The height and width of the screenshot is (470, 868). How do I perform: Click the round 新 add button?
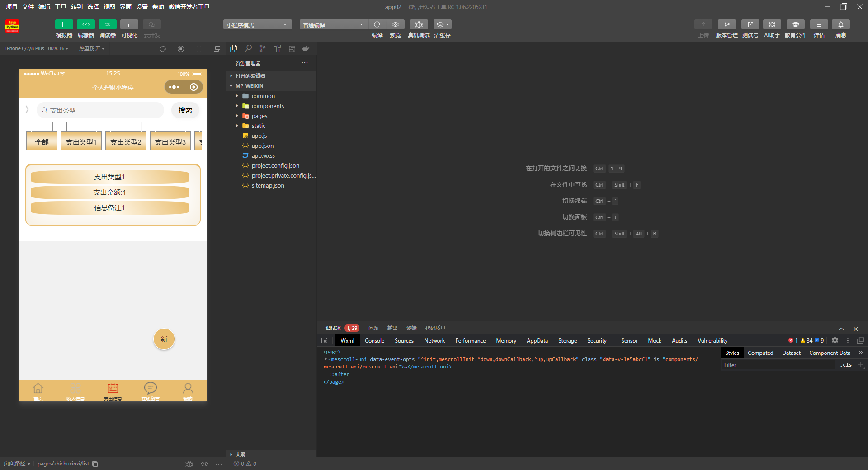pyautogui.click(x=164, y=339)
